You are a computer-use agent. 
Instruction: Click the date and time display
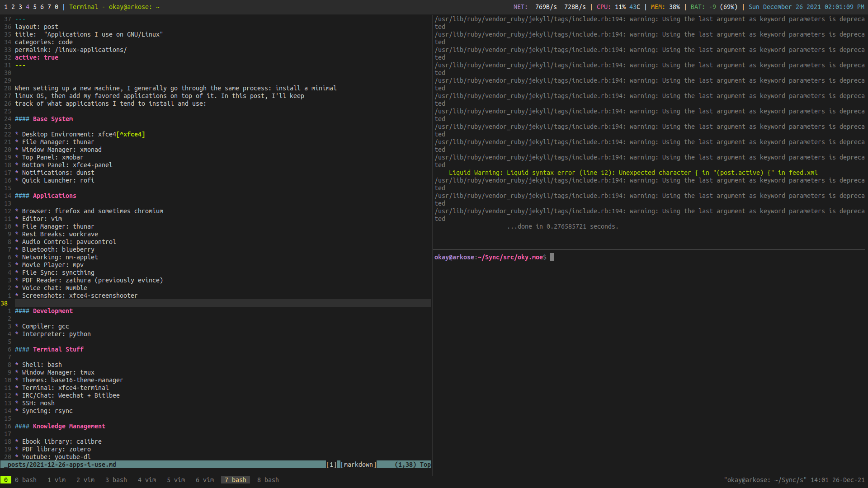click(807, 7)
